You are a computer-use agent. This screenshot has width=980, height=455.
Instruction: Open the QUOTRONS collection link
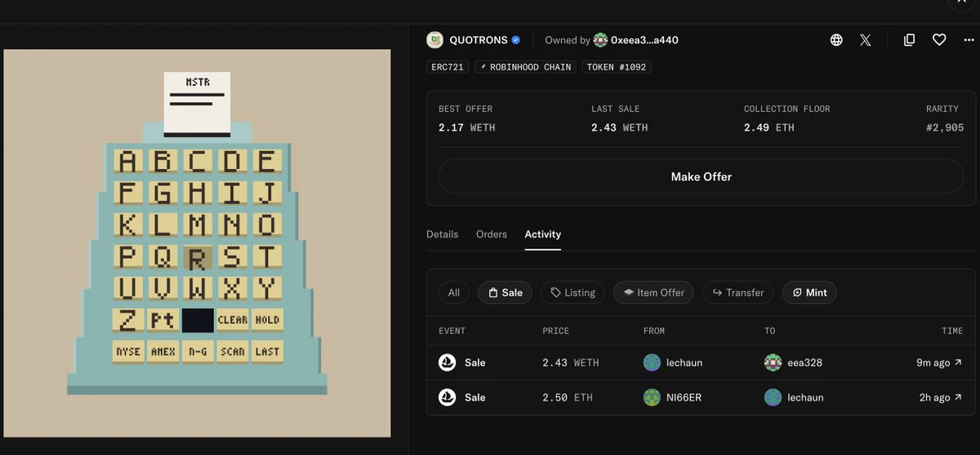(478, 40)
